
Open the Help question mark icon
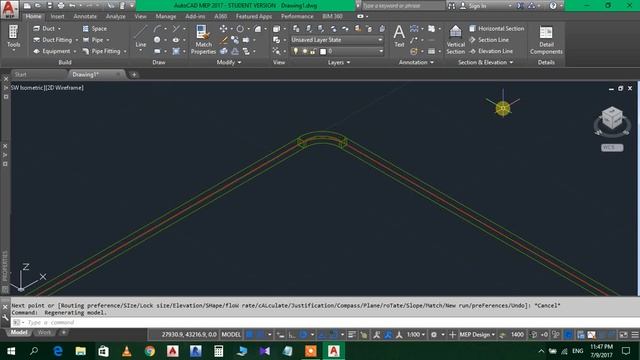click(553, 6)
